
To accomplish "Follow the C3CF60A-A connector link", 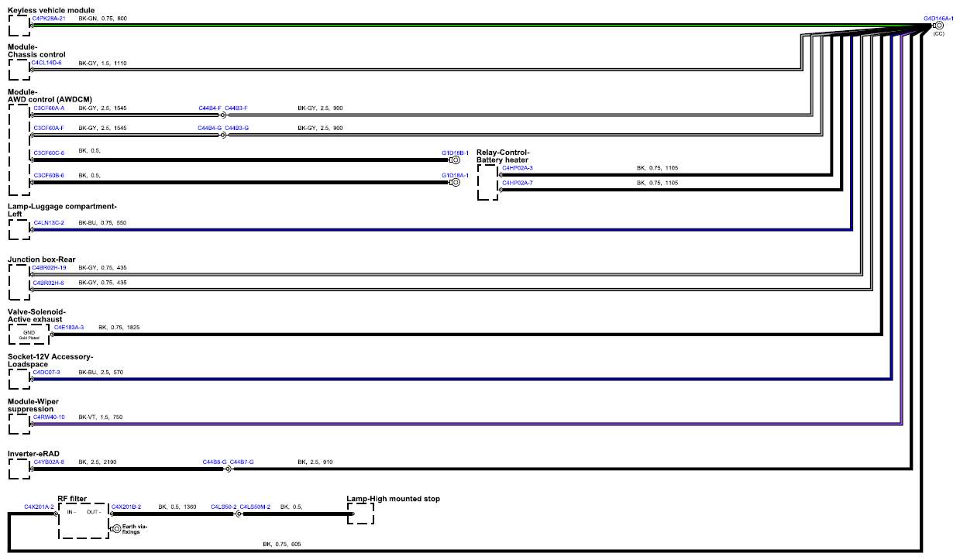I will pyautogui.click(x=49, y=108).
